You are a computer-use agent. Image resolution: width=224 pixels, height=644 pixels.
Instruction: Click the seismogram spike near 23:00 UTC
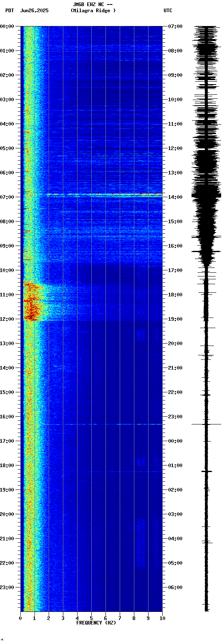pos(206,424)
